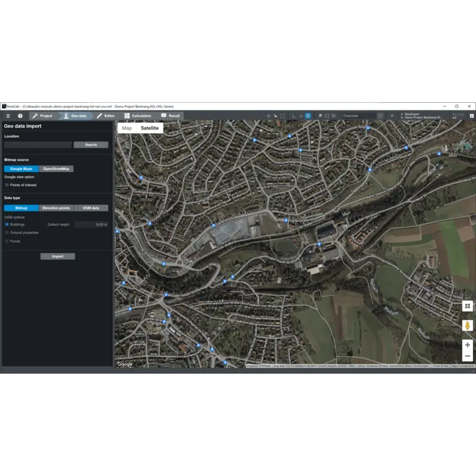This screenshot has width=476, height=476.
Task: Go to the Calculation step
Action: [138, 116]
